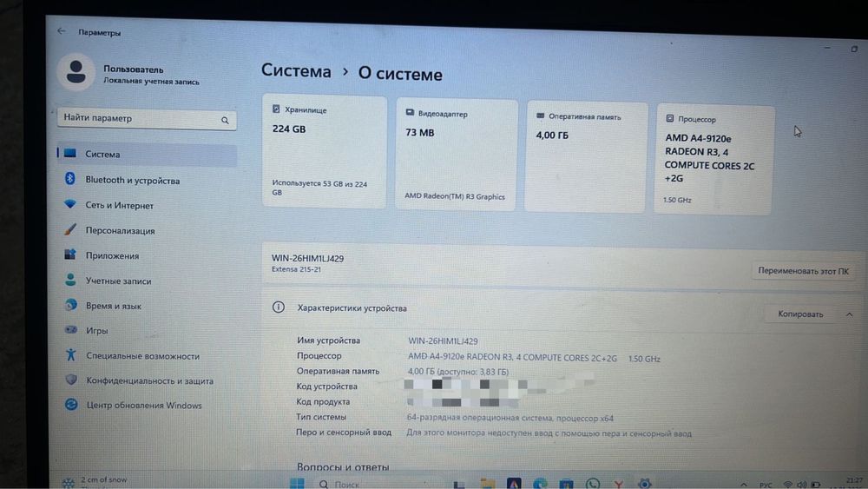This screenshot has width=868, height=489.
Task: Click the Система breadcrumb in page title
Action: (296, 70)
